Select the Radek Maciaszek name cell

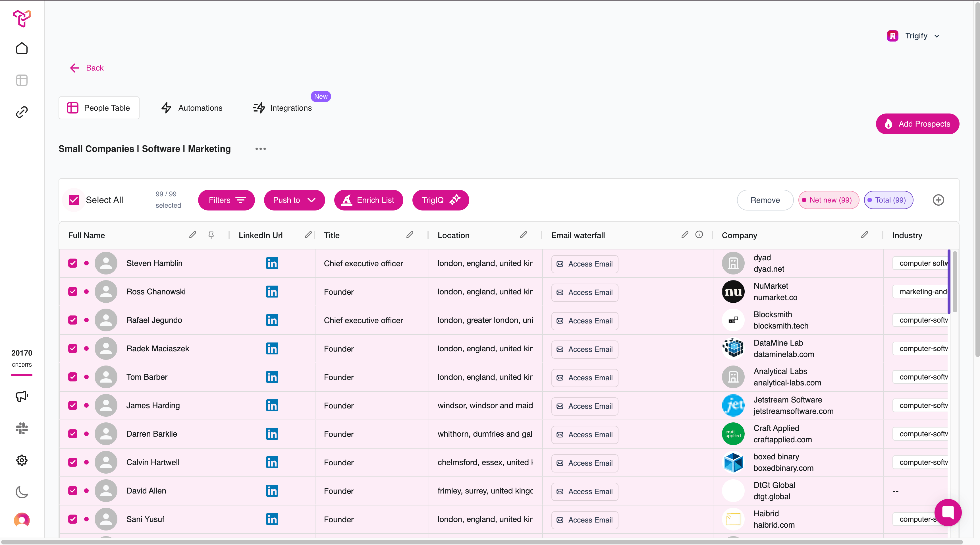145,349
